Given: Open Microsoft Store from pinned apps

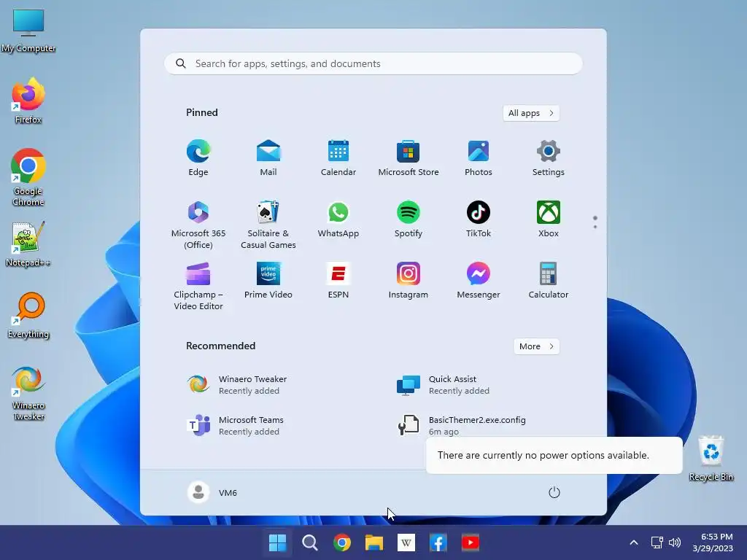Looking at the screenshot, I should pos(409,157).
